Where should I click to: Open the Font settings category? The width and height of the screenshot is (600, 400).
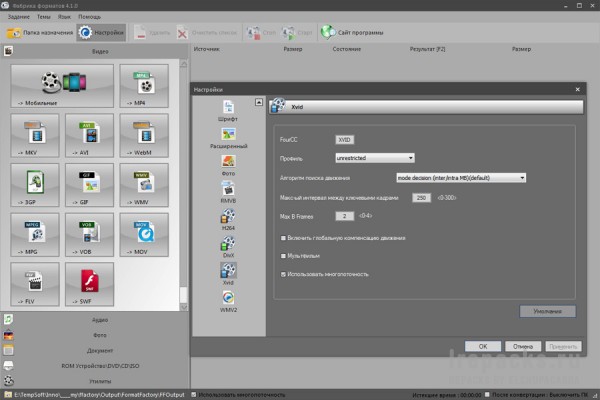click(x=228, y=111)
